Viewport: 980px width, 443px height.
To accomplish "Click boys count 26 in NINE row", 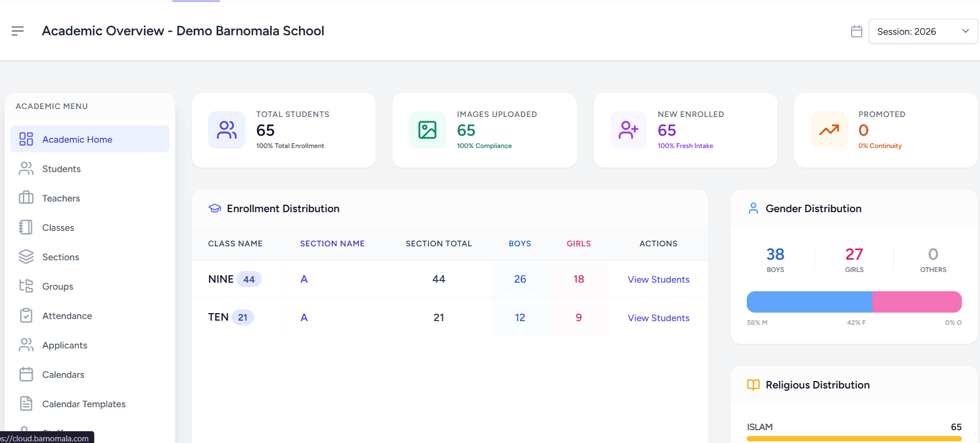I will click(520, 279).
